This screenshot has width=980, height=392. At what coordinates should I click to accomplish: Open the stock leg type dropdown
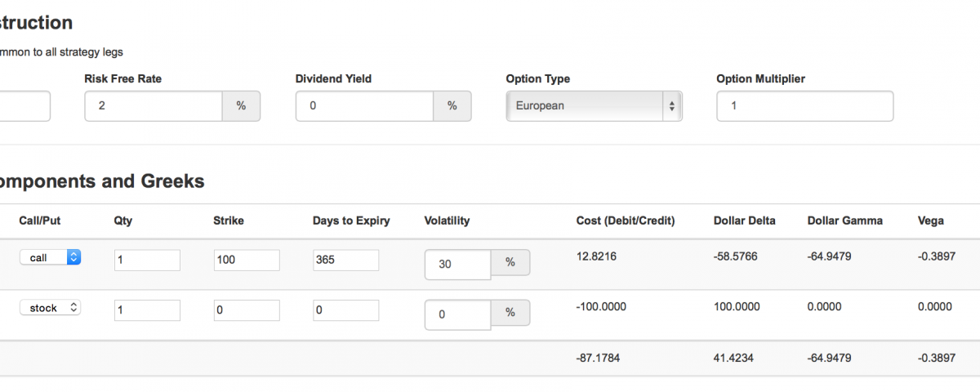point(50,308)
